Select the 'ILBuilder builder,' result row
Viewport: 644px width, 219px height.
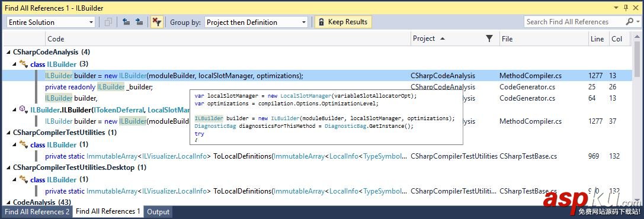[x=71, y=98]
